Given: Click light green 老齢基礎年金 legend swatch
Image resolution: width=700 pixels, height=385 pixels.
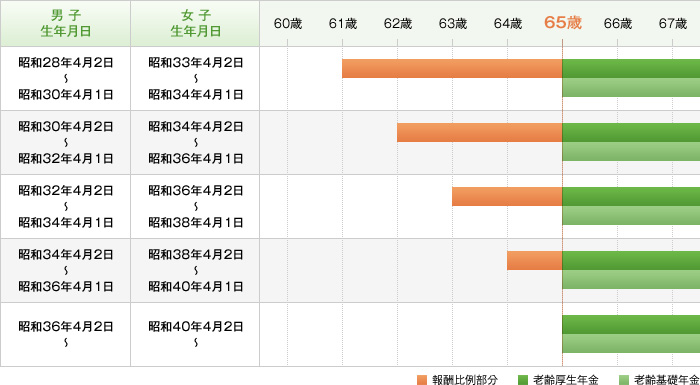Looking at the screenshot, I should 624,380.
